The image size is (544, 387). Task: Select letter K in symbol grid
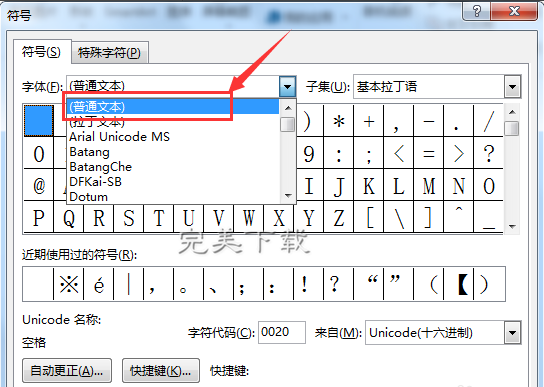tap(369, 185)
